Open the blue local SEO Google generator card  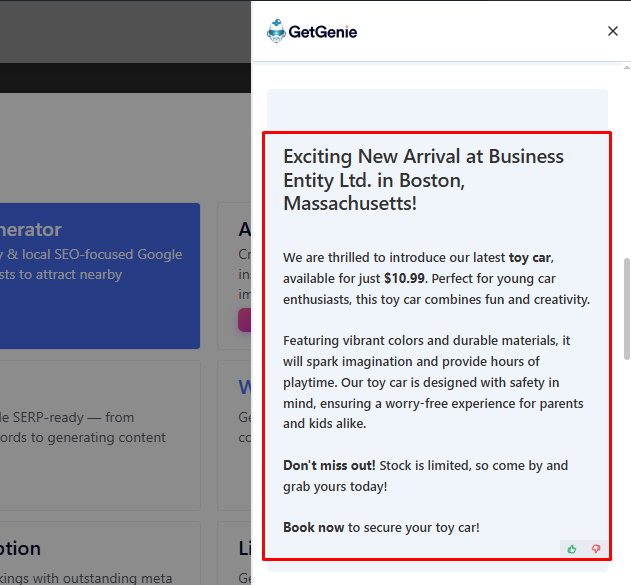pyautogui.click(x=100, y=275)
